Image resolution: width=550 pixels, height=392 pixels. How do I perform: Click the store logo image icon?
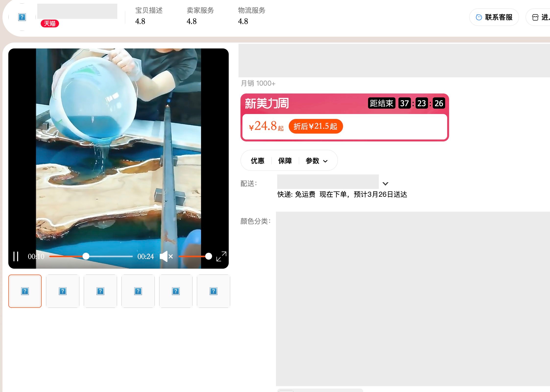pyautogui.click(x=22, y=17)
